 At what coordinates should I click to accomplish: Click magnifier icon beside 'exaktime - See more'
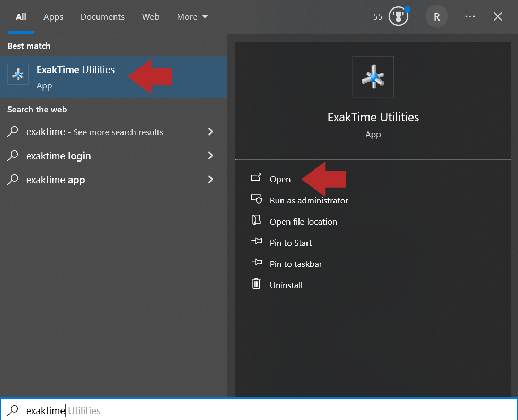(x=13, y=131)
